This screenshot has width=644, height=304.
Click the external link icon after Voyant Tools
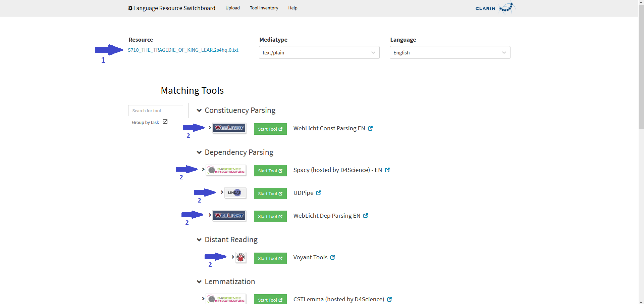332,257
